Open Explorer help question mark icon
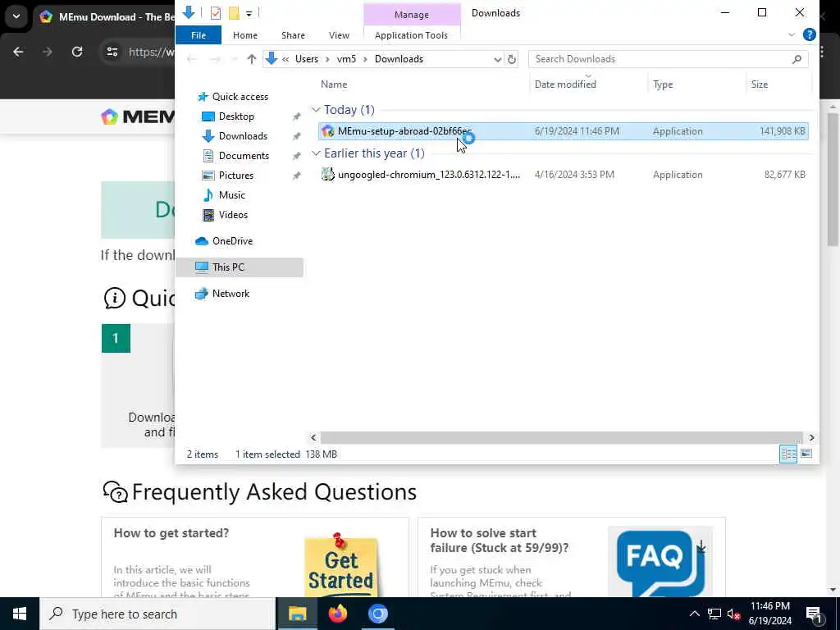The width and height of the screenshot is (840, 630). (x=809, y=34)
